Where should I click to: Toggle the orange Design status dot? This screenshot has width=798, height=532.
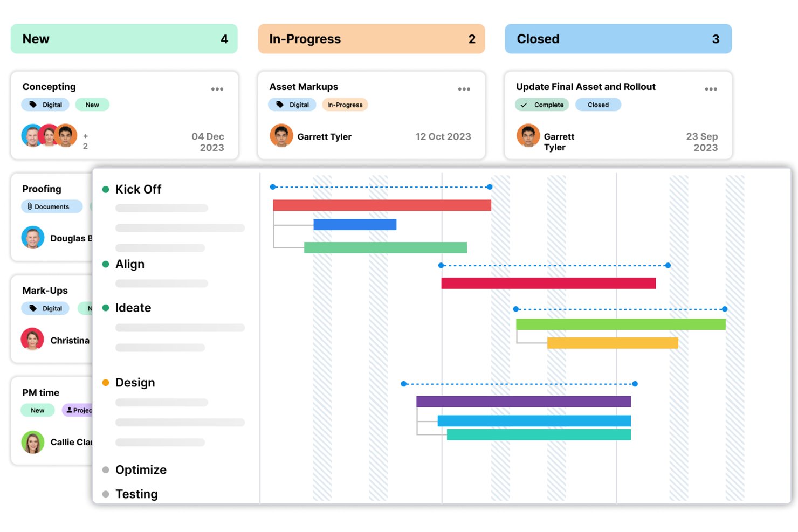106,383
